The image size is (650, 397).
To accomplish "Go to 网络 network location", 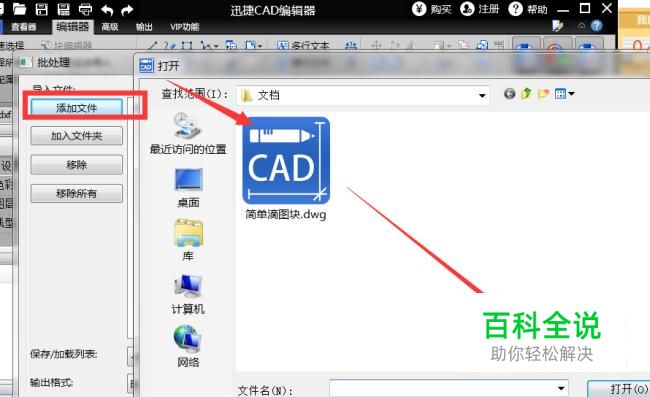I will [x=188, y=347].
